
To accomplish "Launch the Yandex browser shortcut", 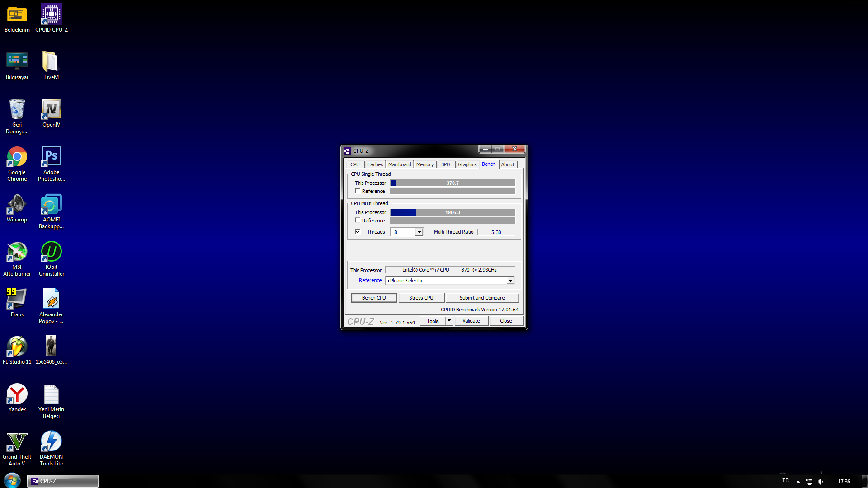I will point(17,398).
